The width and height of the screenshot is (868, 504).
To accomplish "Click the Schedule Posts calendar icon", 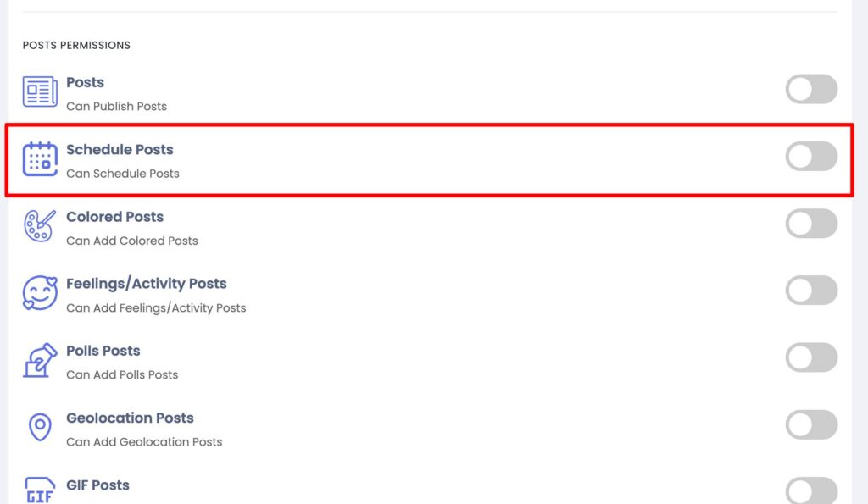I will 40,158.
